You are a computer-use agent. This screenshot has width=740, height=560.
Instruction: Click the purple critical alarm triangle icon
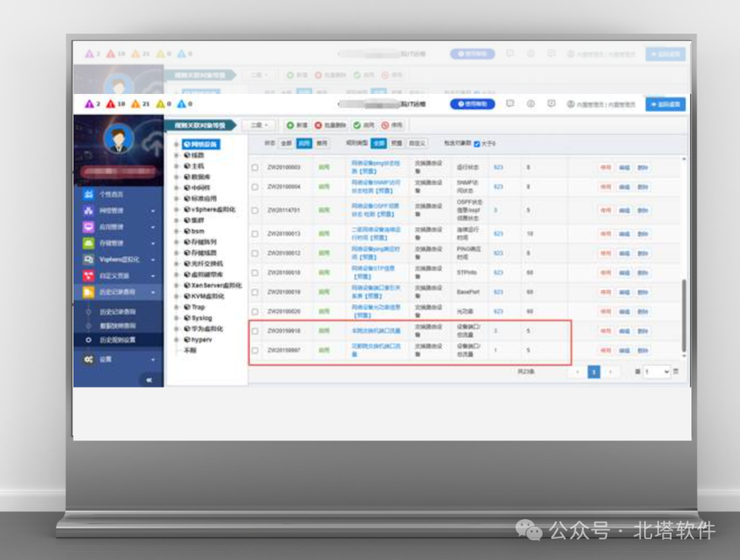coord(88,104)
